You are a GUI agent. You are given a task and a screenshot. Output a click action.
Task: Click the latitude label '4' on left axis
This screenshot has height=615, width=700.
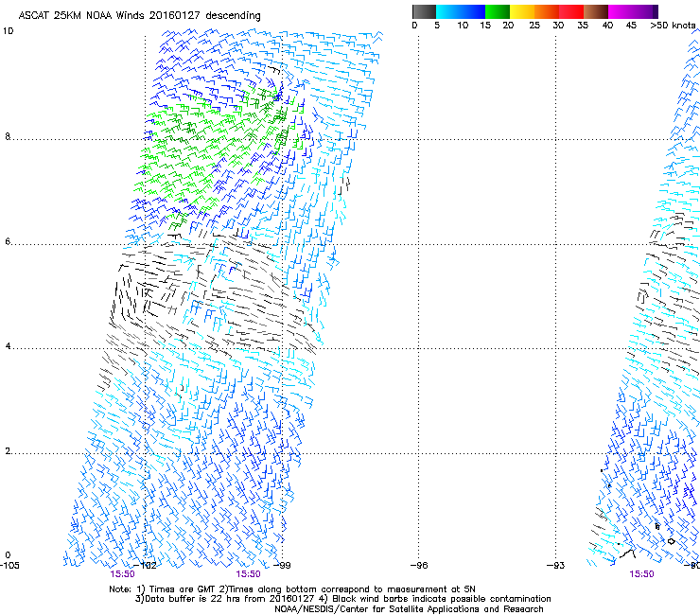point(8,346)
